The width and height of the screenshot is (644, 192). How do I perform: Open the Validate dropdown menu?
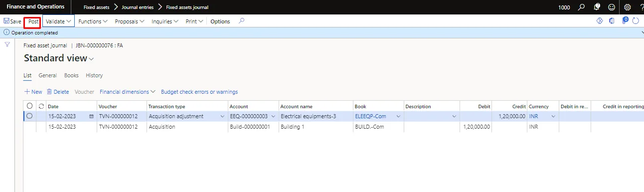pos(58,21)
